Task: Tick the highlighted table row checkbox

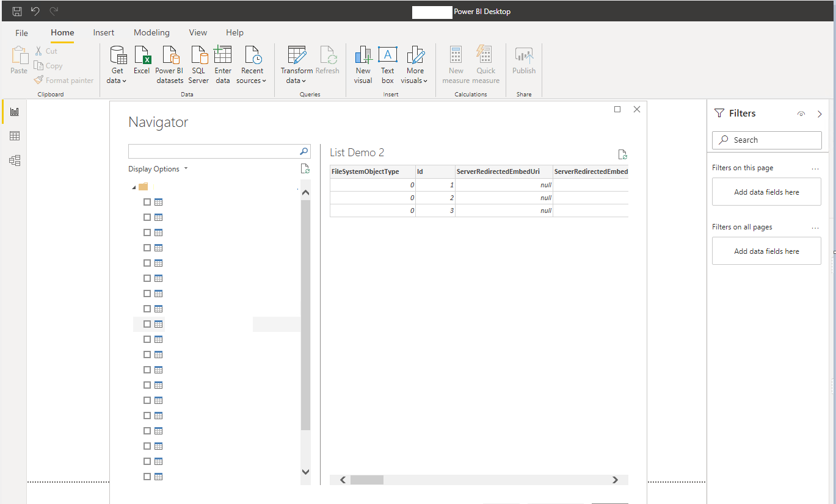Action: click(147, 324)
